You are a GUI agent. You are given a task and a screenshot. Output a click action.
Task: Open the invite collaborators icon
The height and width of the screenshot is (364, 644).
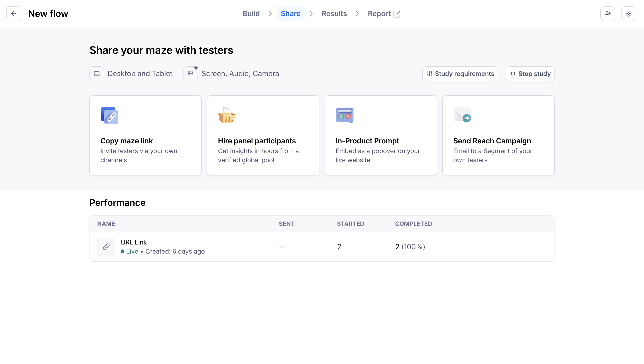pyautogui.click(x=607, y=13)
